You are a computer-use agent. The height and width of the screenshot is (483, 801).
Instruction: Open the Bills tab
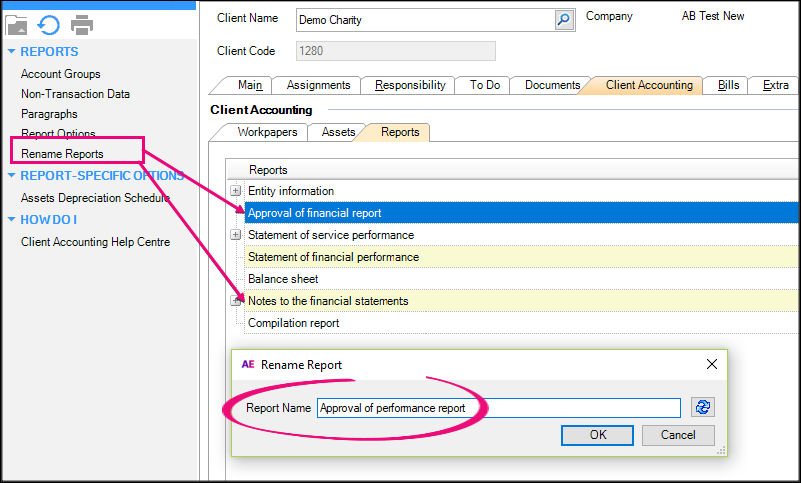[729, 86]
